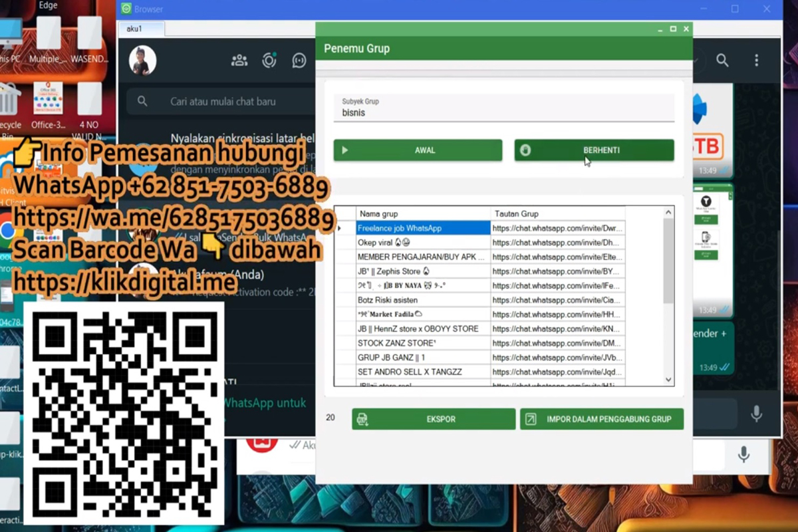Click the invite link ending 'KN...'
The height and width of the screenshot is (532, 798).
click(558, 329)
